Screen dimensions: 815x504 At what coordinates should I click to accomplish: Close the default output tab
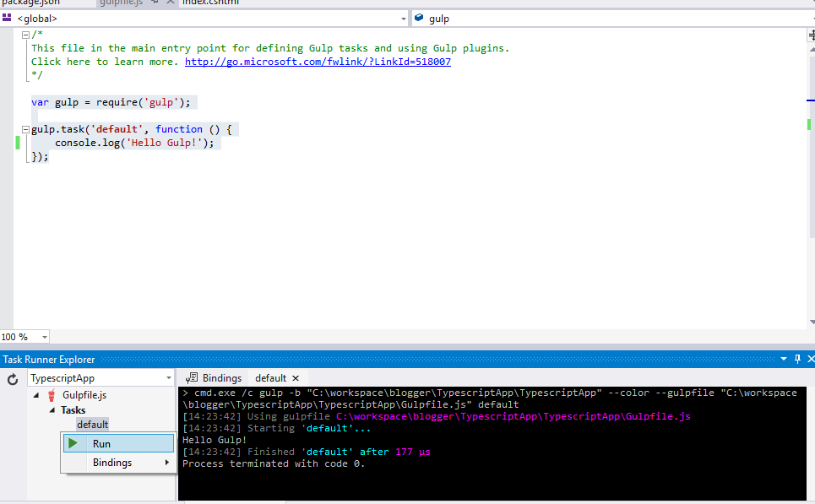pyautogui.click(x=296, y=378)
